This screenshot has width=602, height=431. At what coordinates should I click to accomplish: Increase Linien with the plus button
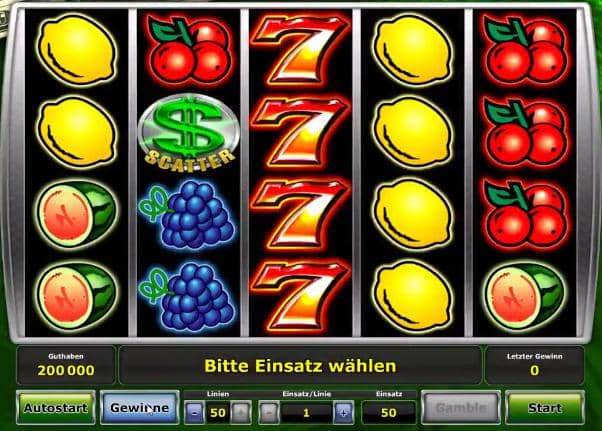pos(241,413)
